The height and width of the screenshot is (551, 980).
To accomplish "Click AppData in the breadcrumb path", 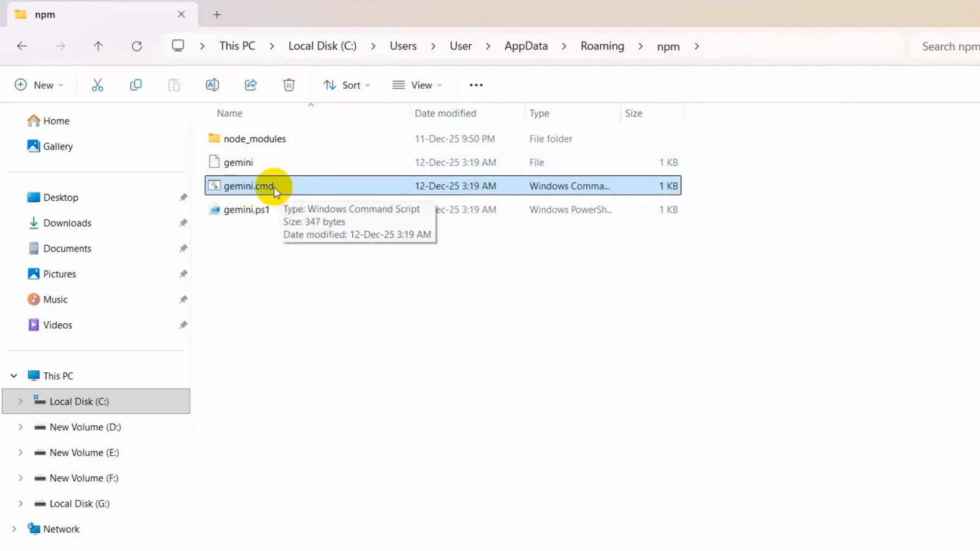I will 526,47.
